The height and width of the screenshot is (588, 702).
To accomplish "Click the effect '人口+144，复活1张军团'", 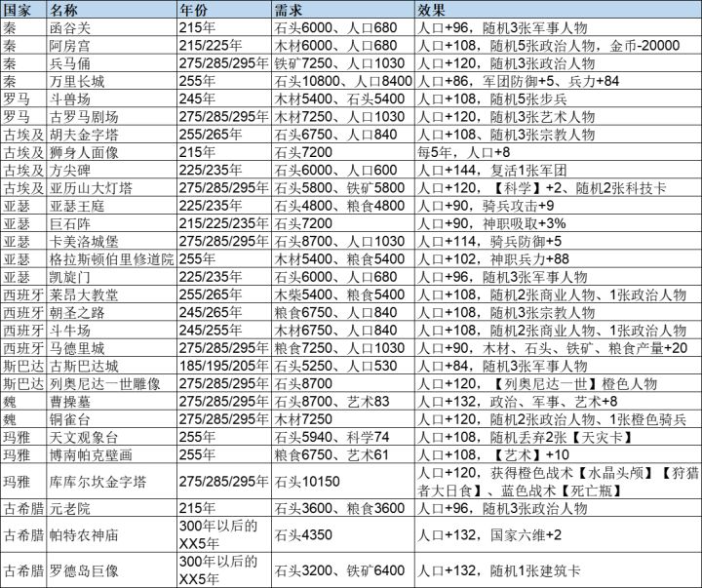I will (x=558, y=171).
